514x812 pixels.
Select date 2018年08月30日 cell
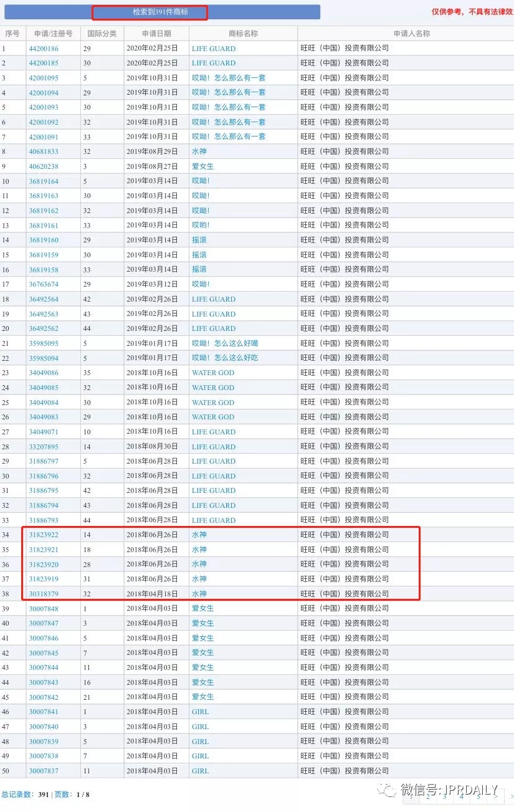coord(152,447)
